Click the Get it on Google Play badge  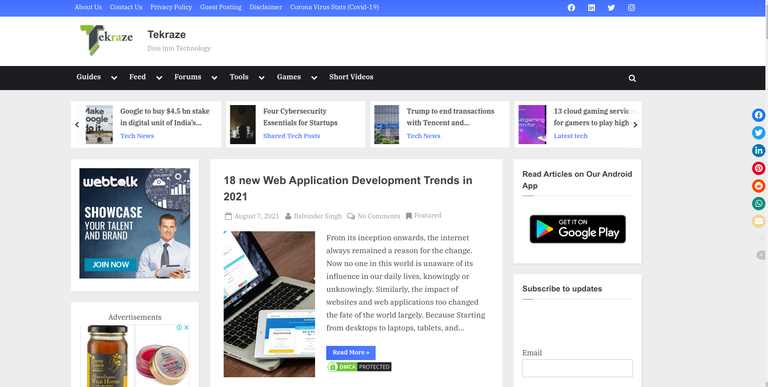pyautogui.click(x=577, y=229)
